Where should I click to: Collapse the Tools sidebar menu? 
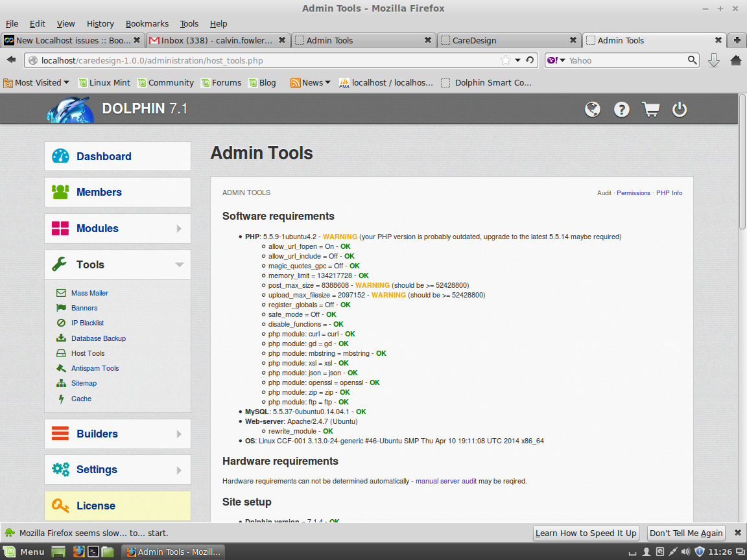pyautogui.click(x=117, y=264)
